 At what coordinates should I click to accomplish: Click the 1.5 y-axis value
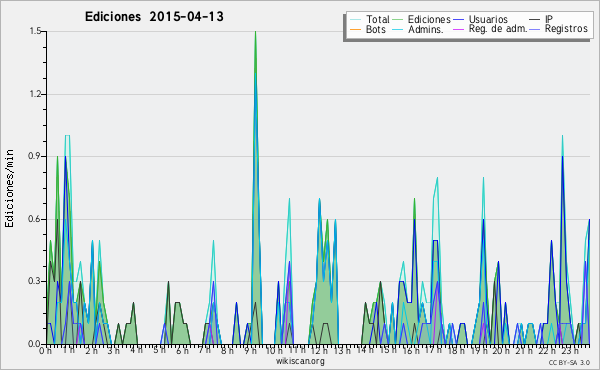tap(35, 31)
